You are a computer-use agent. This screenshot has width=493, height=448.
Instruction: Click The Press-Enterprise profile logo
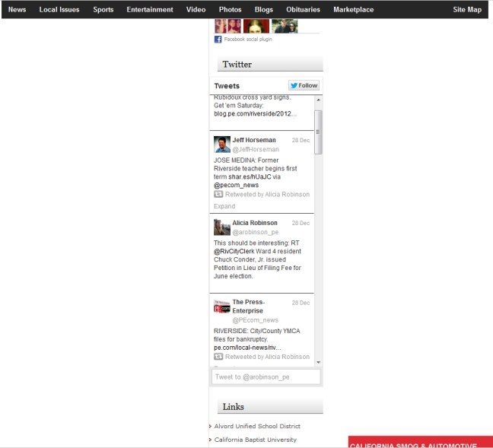click(x=222, y=307)
